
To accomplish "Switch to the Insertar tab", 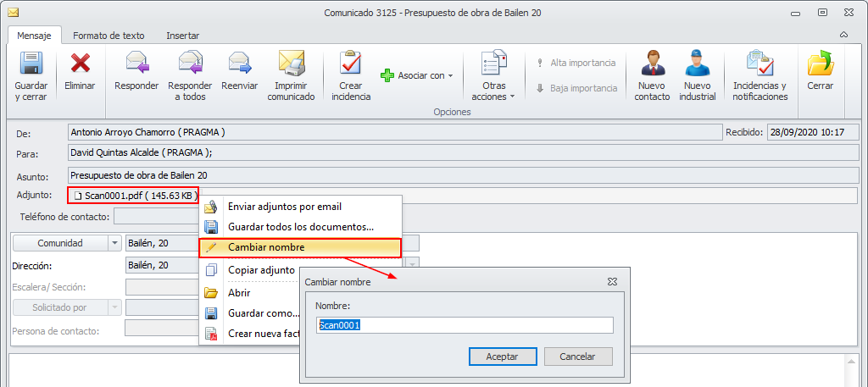I will (183, 36).
